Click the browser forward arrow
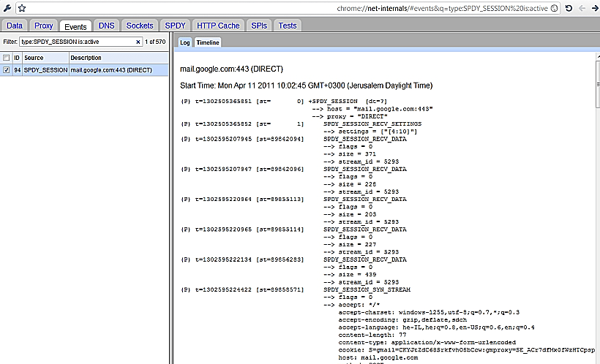Viewport: 600px width, 364px height. pos(593,8)
